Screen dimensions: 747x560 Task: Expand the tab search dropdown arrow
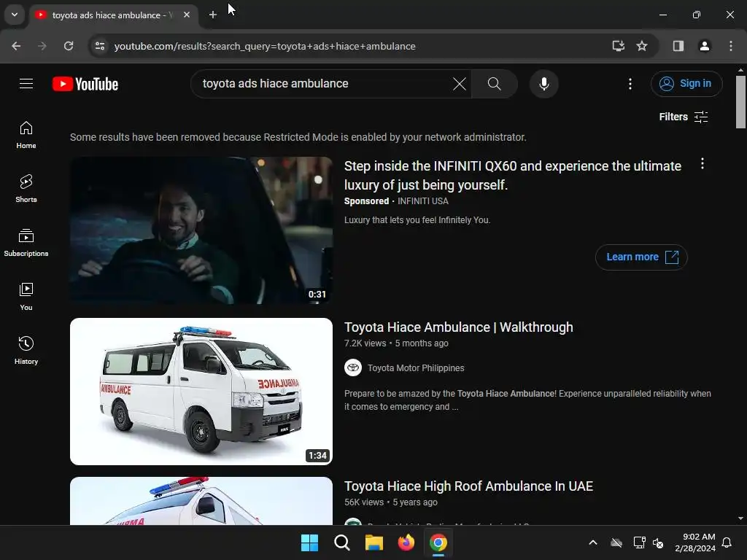coord(15,15)
